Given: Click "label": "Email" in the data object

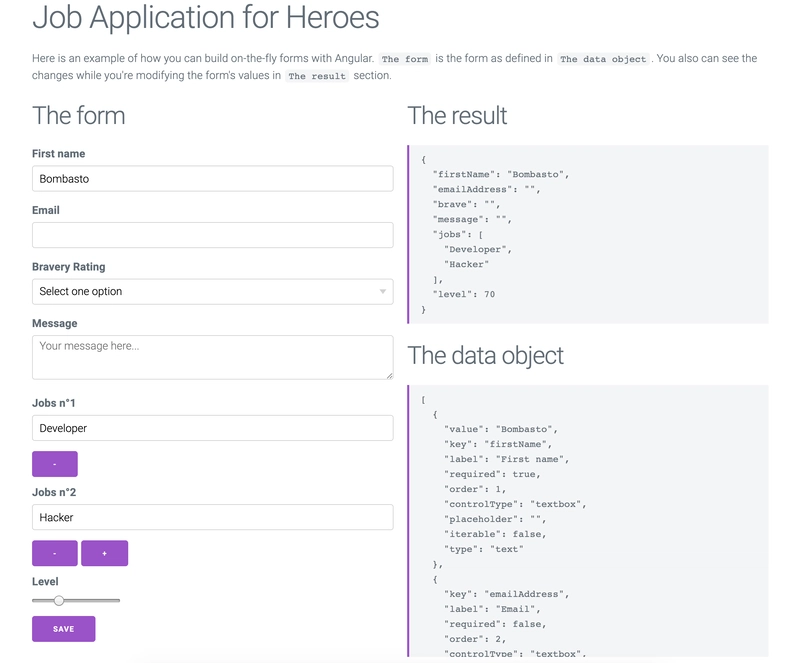Looking at the screenshot, I should click(492, 609).
